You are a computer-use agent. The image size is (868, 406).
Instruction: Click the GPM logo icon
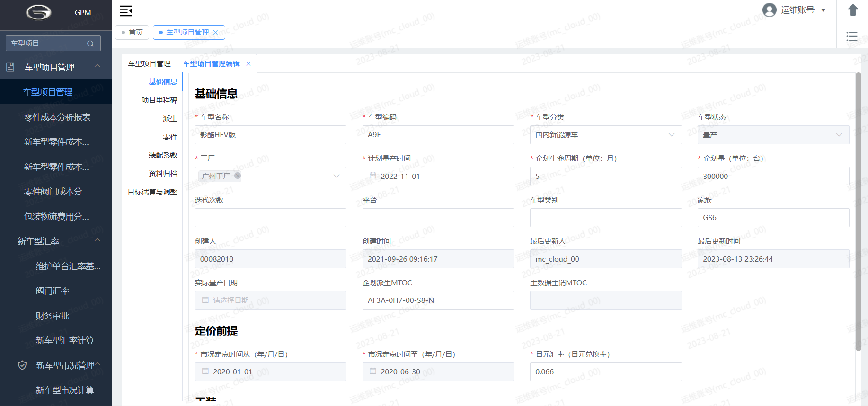pos(38,12)
